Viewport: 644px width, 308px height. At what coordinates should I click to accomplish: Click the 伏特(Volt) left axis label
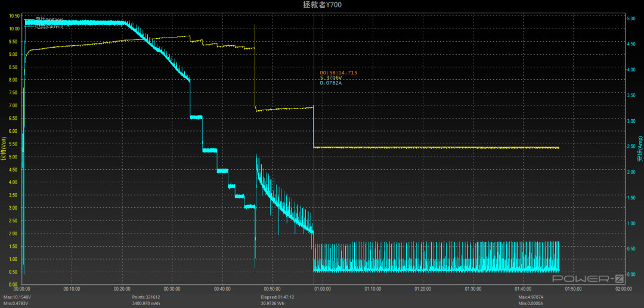tap(4, 150)
